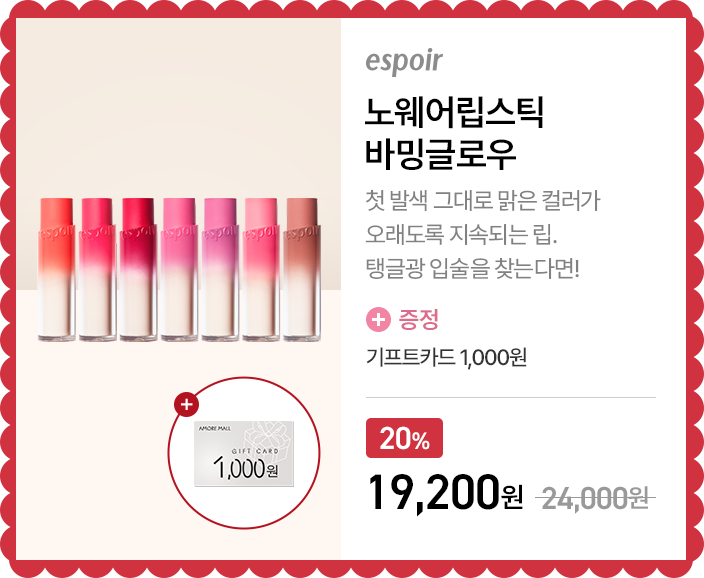Select the coral orange lipstick

point(57,269)
